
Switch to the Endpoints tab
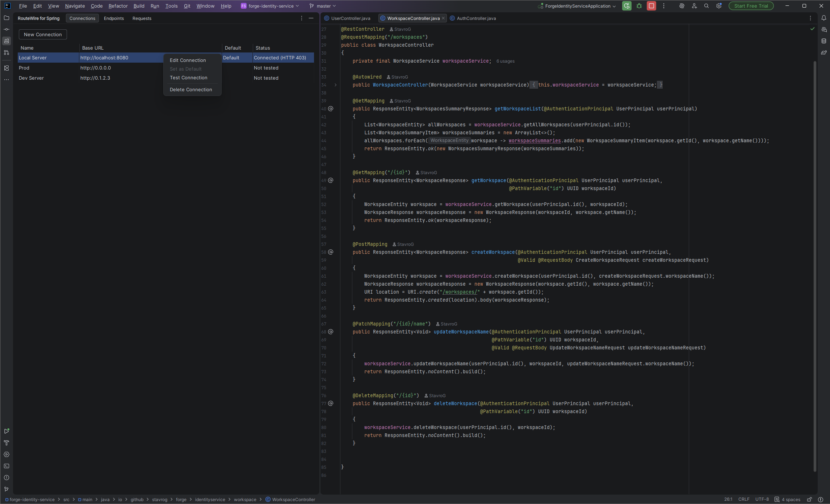114,18
